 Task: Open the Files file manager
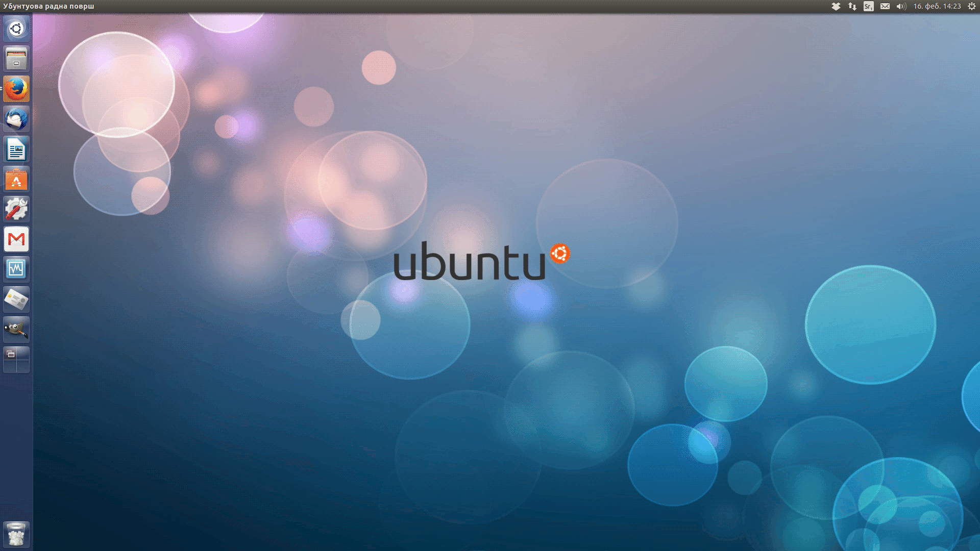[16, 59]
